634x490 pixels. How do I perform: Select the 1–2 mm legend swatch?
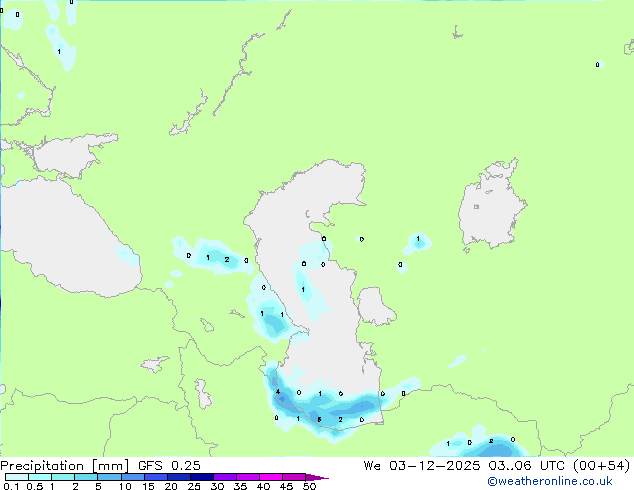point(63,477)
